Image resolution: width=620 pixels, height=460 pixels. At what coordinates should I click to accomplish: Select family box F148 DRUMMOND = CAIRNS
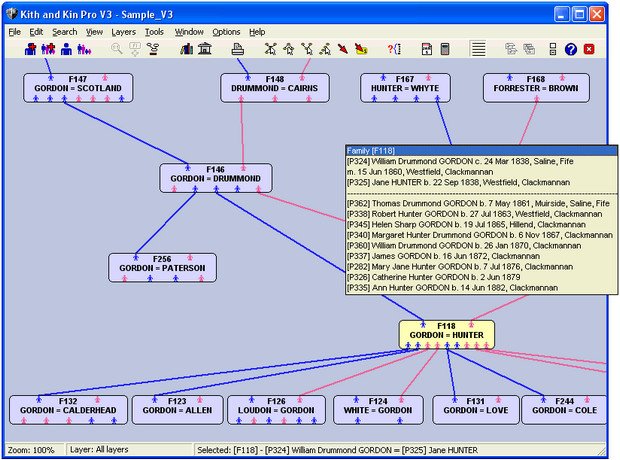click(x=274, y=88)
